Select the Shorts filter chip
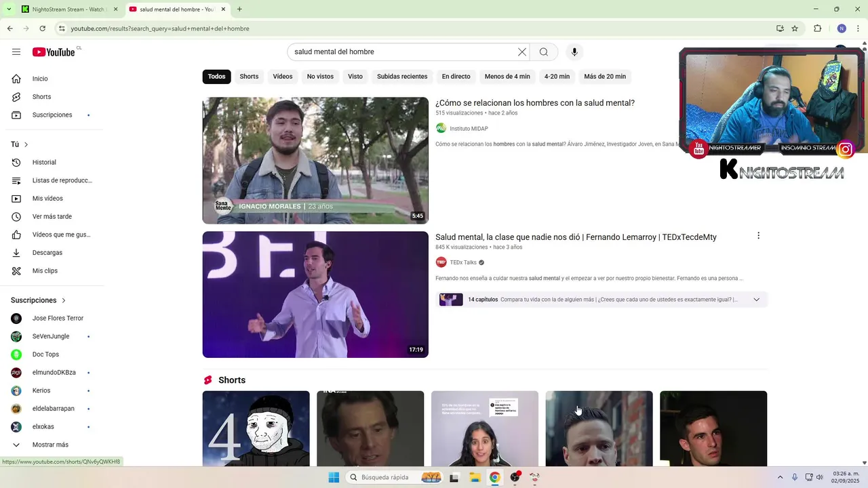Screen dimensions: 868x488 pyautogui.click(x=249, y=77)
